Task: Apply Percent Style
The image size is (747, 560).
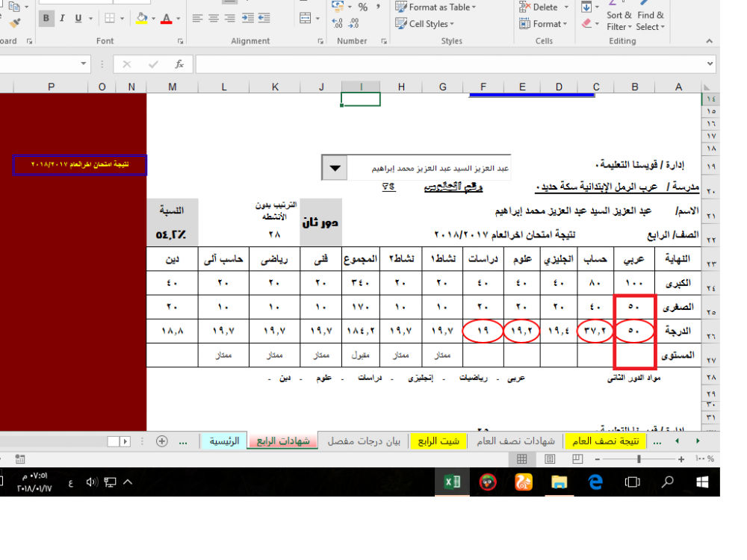Action: 363,7
